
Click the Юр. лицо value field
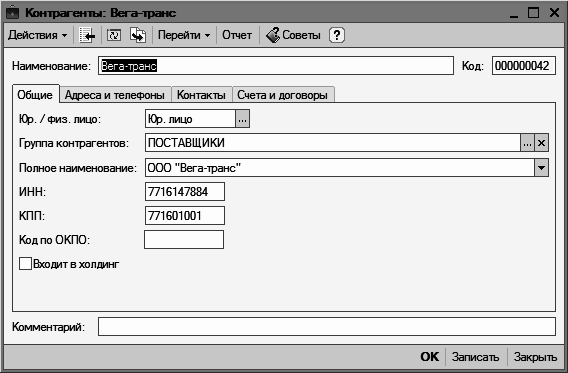191,119
